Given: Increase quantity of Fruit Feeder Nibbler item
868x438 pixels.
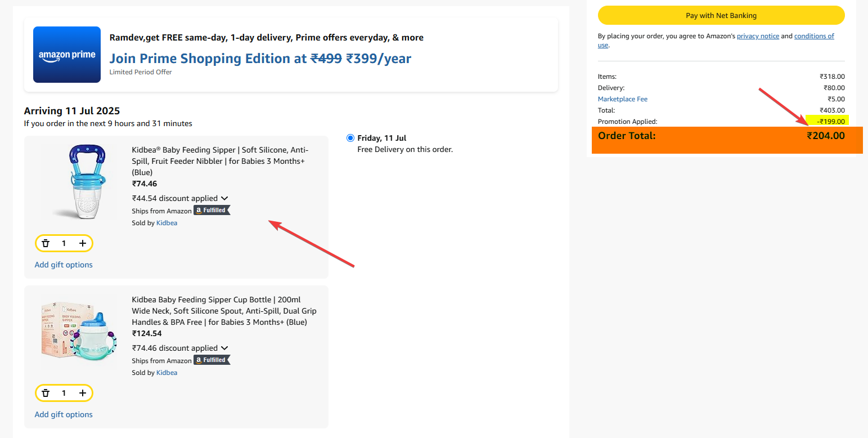Looking at the screenshot, I should [x=83, y=243].
